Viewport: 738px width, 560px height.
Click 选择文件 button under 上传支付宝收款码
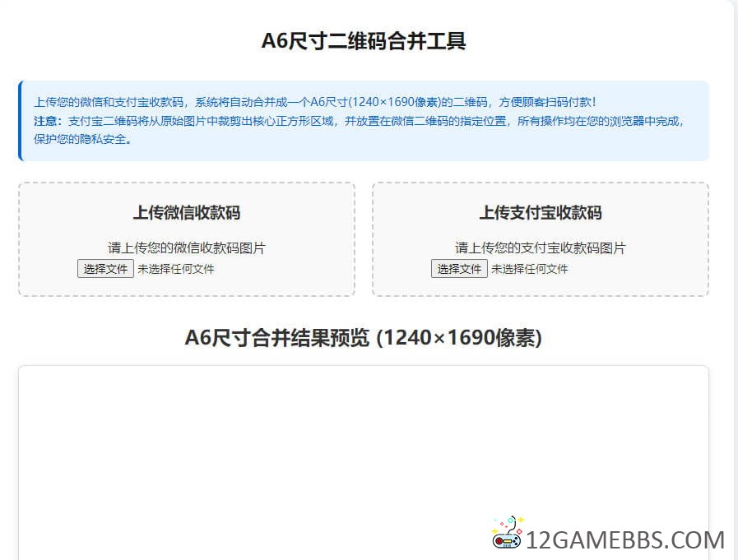(x=459, y=269)
